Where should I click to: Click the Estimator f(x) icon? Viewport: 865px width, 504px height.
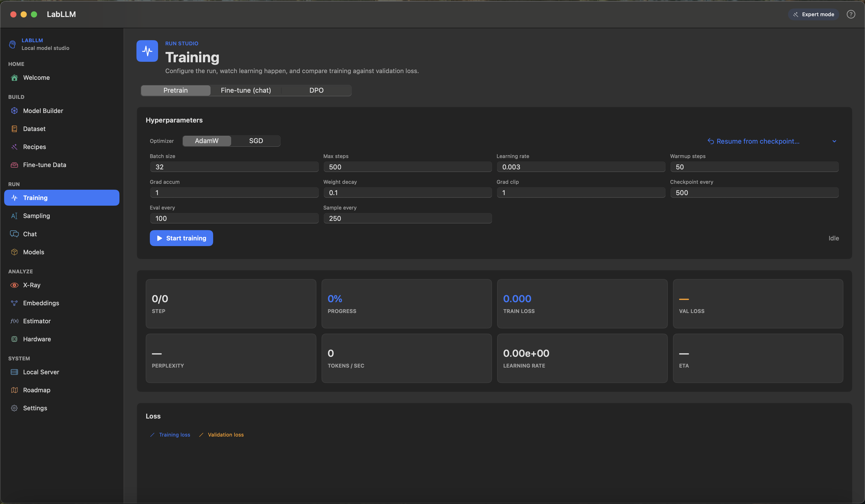(x=14, y=321)
